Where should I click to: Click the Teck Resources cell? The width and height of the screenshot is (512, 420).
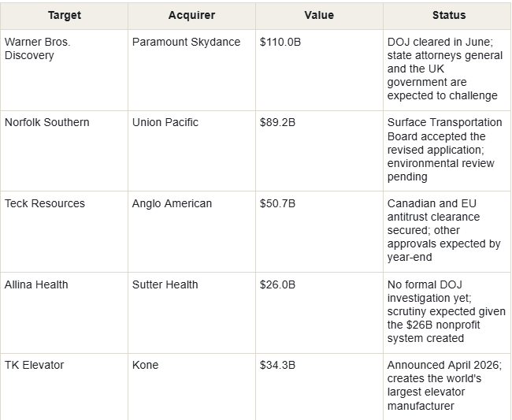(x=65, y=232)
